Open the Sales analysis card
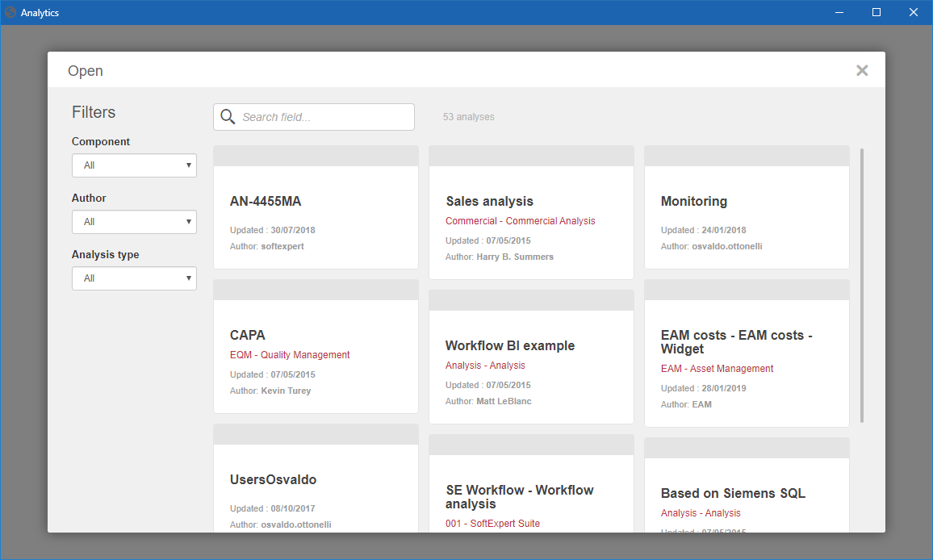The width and height of the screenshot is (933, 560). click(x=531, y=212)
